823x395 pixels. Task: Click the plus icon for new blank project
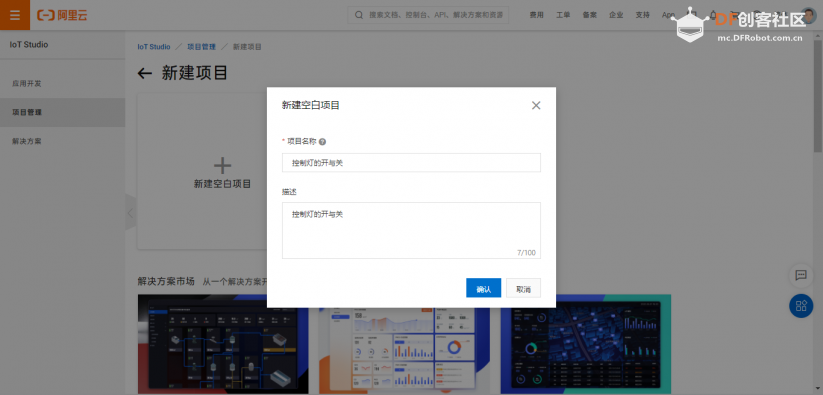223,166
